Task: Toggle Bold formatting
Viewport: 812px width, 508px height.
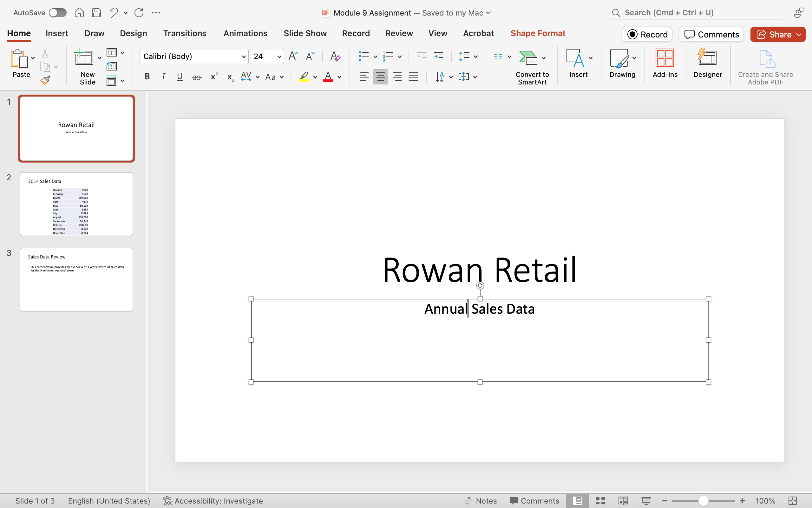Action: pyautogui.click(x=147, y=77)
